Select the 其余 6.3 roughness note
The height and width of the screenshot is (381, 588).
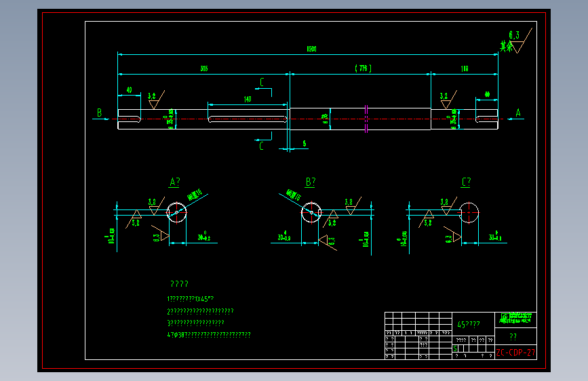(515, 41)
